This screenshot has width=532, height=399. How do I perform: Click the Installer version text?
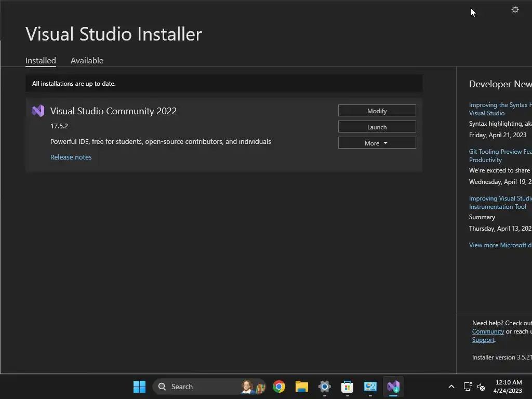(502, 357)
